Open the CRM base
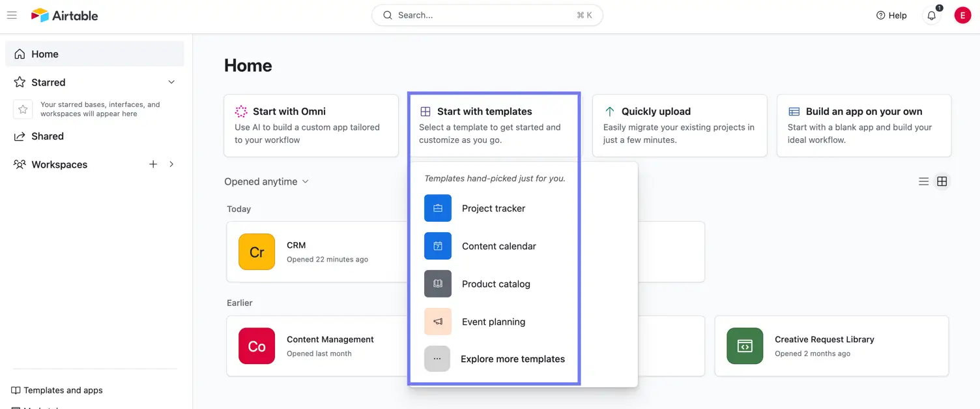 click(x=318, y=252)
